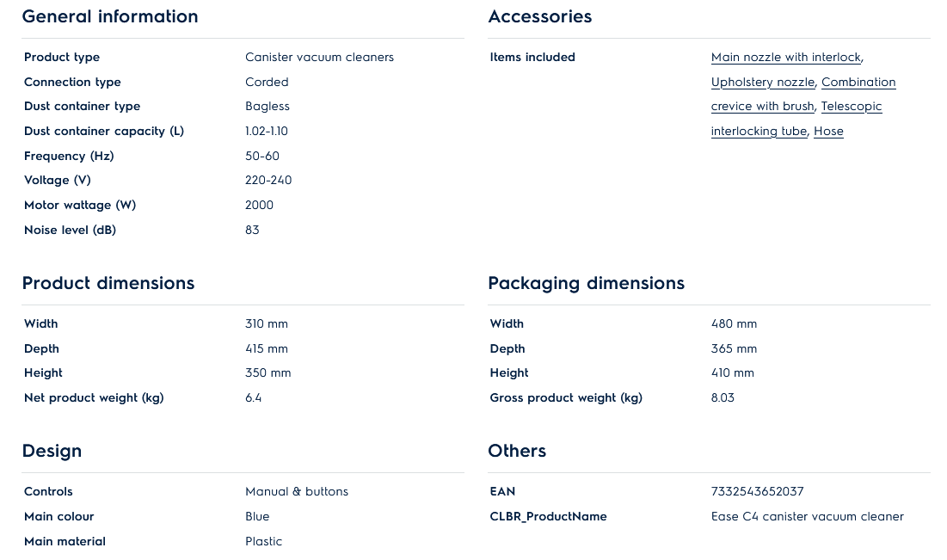This screenshot has width=947, height=560.
Task: Click the Upholstery nozzle accessory link
Action: [x=762, y=83]
